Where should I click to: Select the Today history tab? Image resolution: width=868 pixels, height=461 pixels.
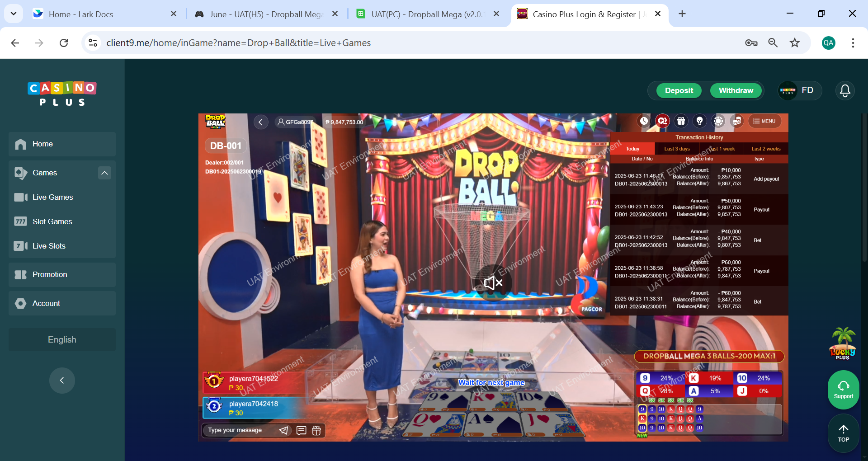pyautogui.click(x=632, y=149)
